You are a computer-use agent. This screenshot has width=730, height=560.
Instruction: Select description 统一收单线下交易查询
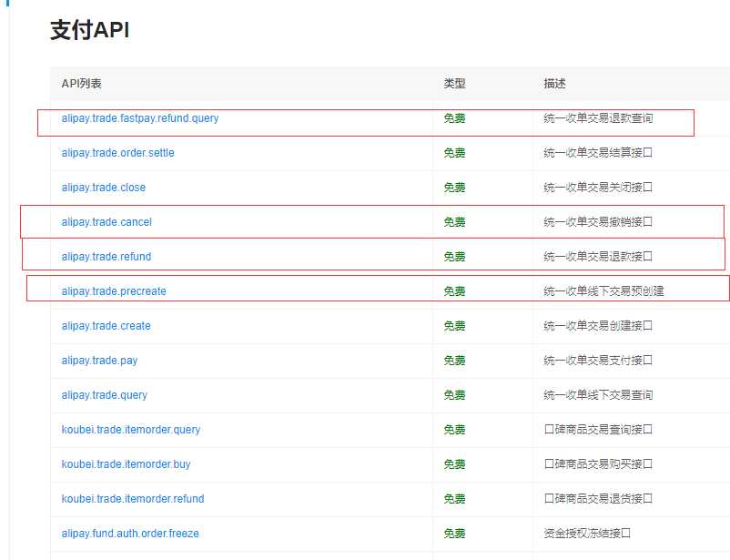pyautogui.click(x=598, y=395)
